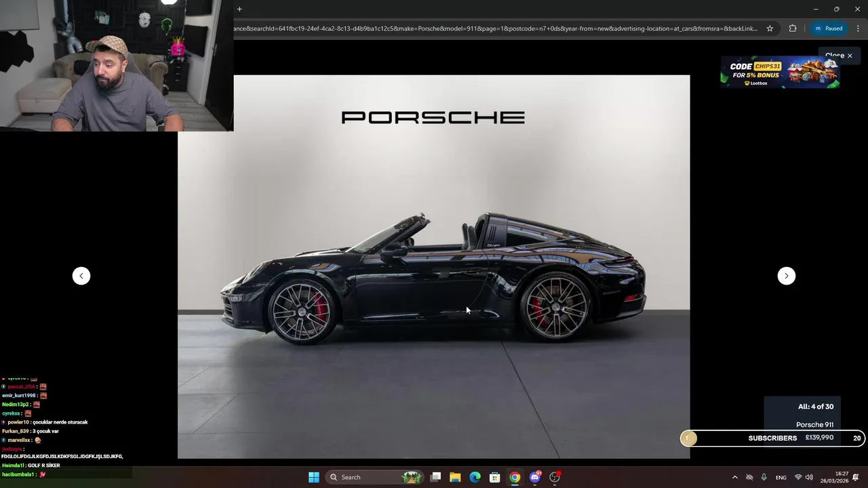Open File Explorer from the taskbar
The height and width of the screenshot is (488, 868).
click(455, 477)
